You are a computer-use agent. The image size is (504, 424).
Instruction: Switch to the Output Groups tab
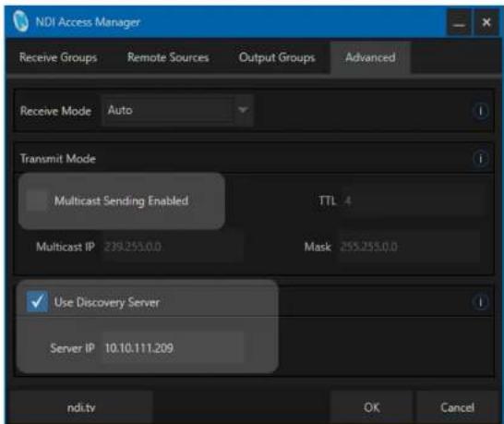277,57
